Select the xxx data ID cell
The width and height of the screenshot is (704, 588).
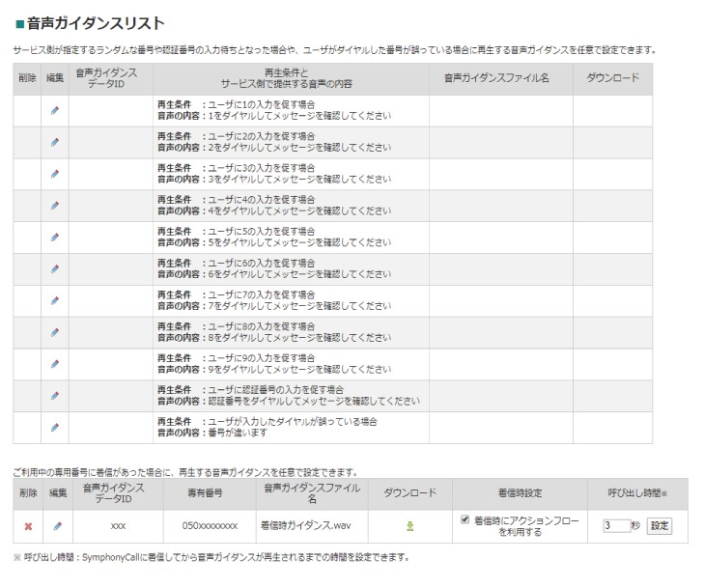tap(118, 526)
